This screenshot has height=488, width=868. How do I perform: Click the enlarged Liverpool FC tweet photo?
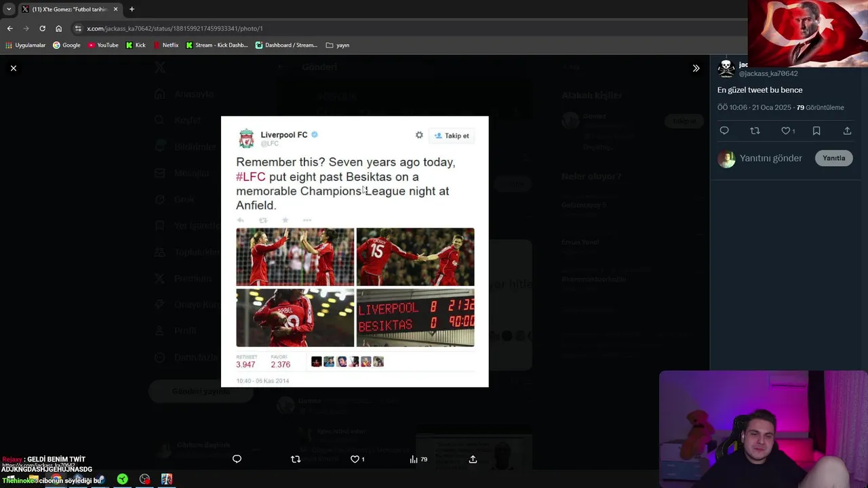pos(355,251)
